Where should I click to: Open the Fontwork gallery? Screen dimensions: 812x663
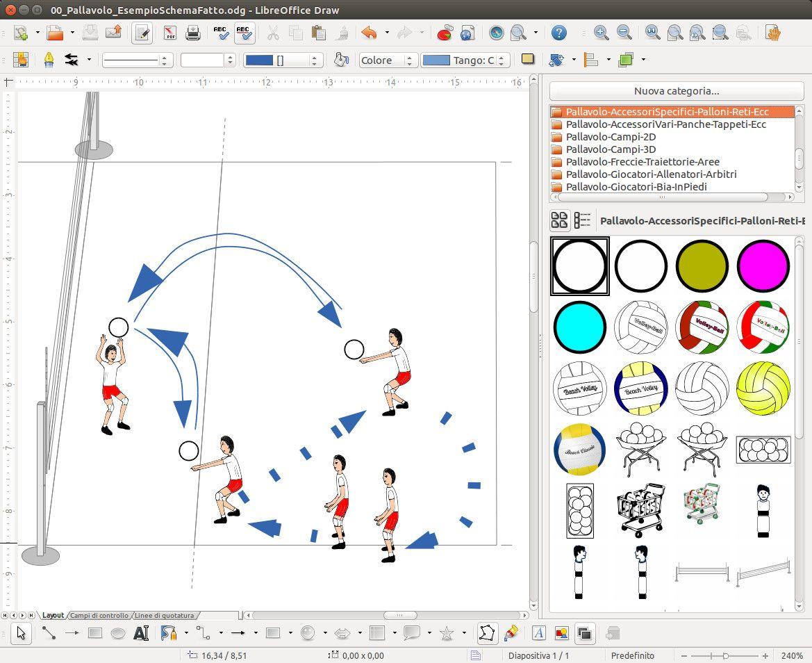point(539,633)
